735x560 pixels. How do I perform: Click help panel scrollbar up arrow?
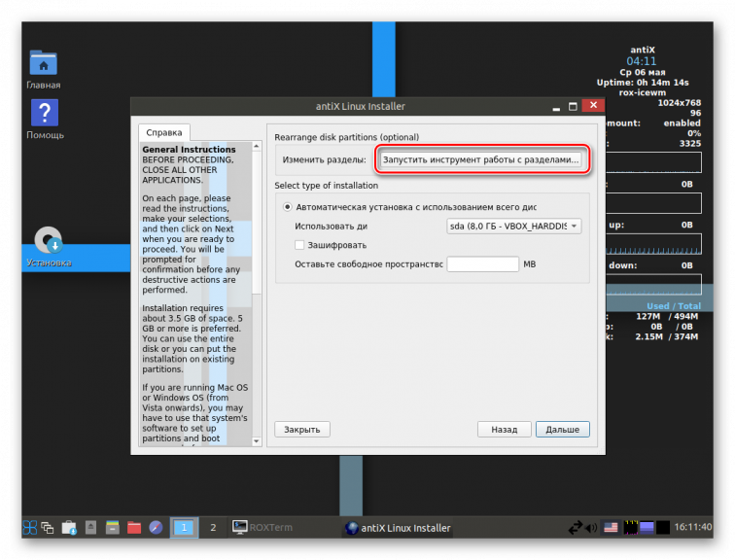click(x=257, y=147)
